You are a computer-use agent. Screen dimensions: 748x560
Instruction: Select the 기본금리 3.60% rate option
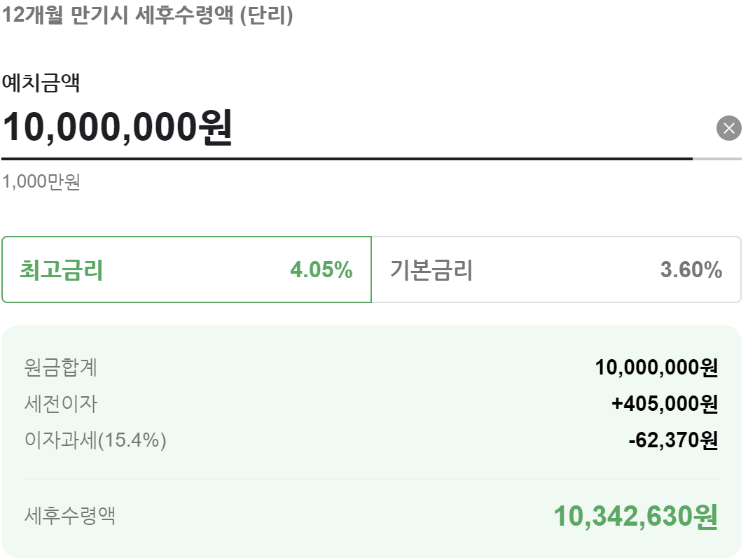tap(560, 270)
